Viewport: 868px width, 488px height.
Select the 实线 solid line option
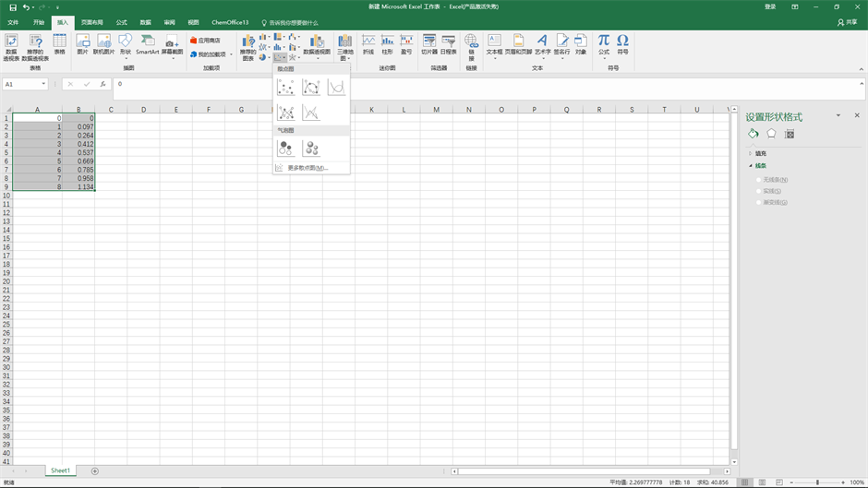tap(760, 191)
